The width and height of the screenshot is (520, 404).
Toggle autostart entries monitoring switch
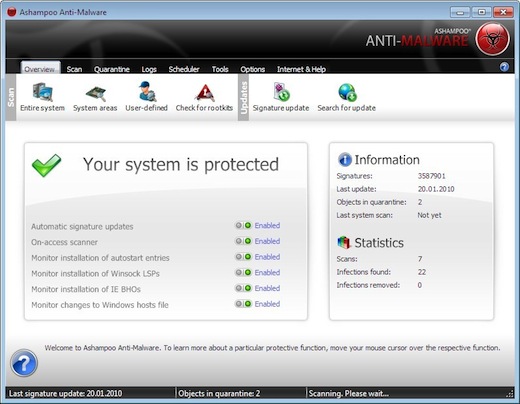[243, 257]
